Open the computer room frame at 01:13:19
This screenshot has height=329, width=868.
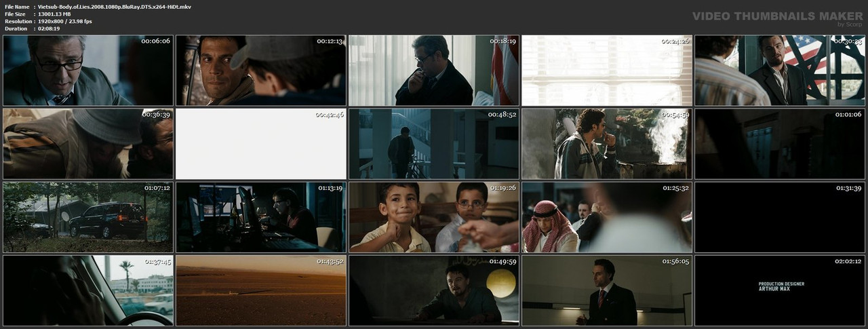click(x=261, y=217)
